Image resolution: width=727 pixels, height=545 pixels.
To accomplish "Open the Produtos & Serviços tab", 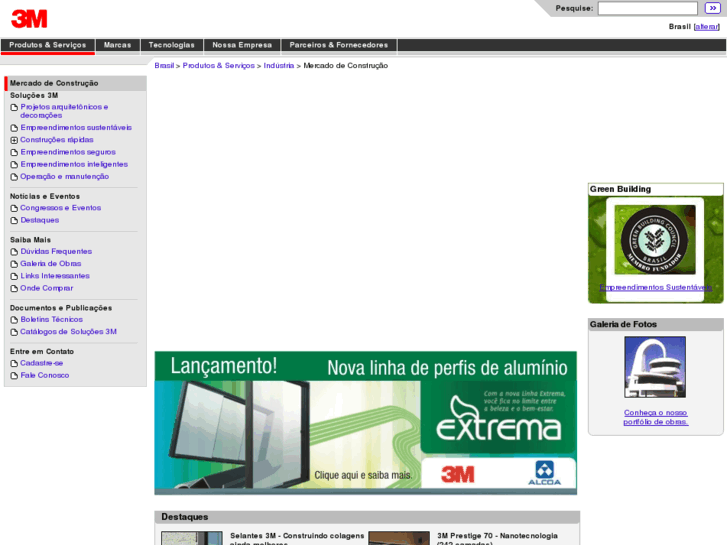I will (x=48, y=45).
